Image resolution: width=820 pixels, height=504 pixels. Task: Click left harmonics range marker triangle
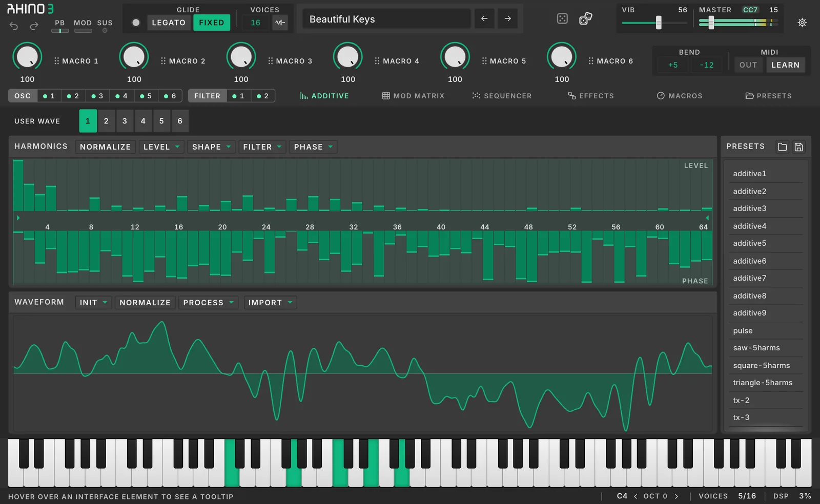coord(18,218)
